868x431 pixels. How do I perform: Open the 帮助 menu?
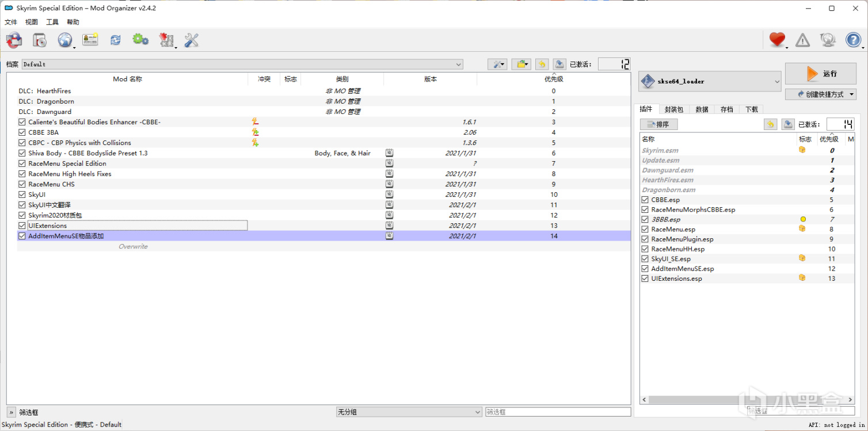[x=73, y=22]
